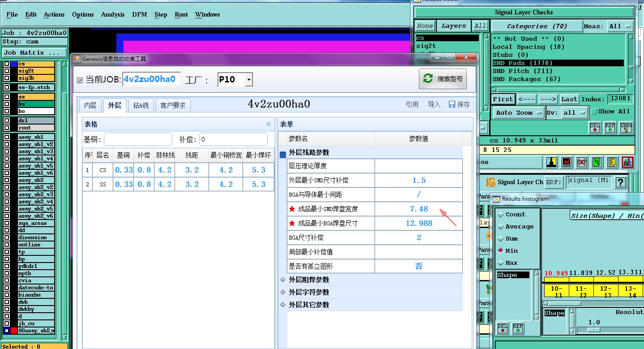Click the 7.48 成品最小SMD焊盘宽度 value
The image size is (644, 349).
418,209
